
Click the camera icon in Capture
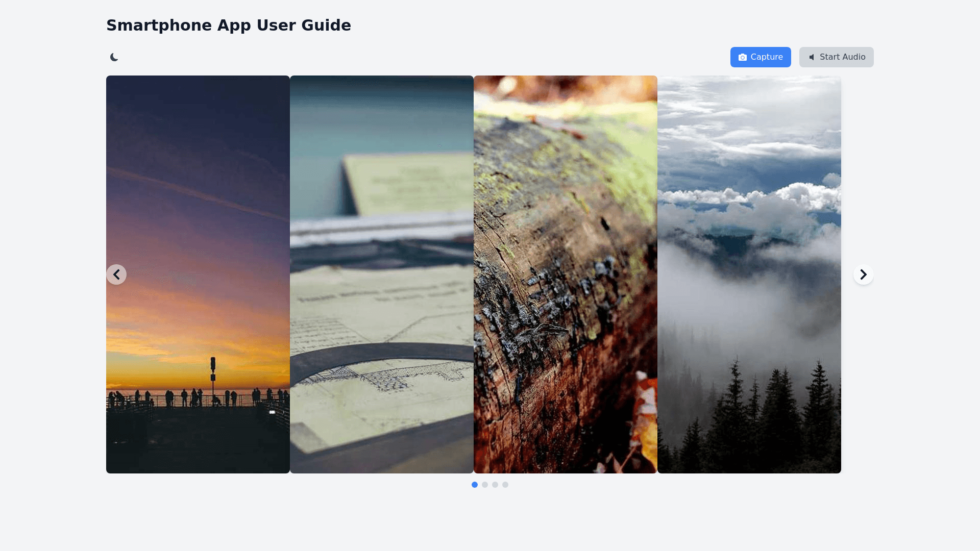coord(743,57)
